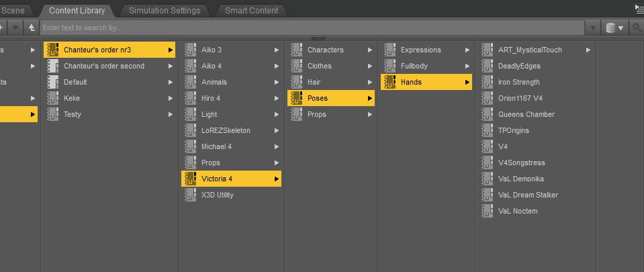This screenshot has width=644, height=272.
Task: Open the VaL Noctem folder
Action: tap(536, 211)
